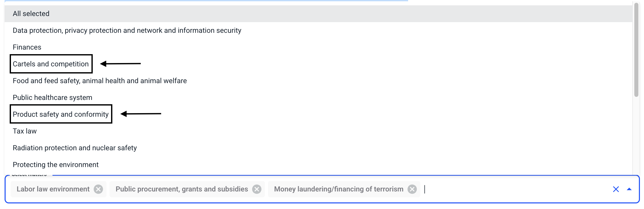Viewport: 644px width, 209px height.
Task: Click the Money laundering/financing of terrorism label
Action: point(339,189)
